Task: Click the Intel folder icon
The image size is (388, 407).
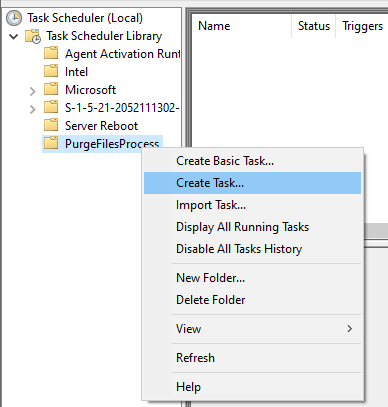Action: [51, 71]
